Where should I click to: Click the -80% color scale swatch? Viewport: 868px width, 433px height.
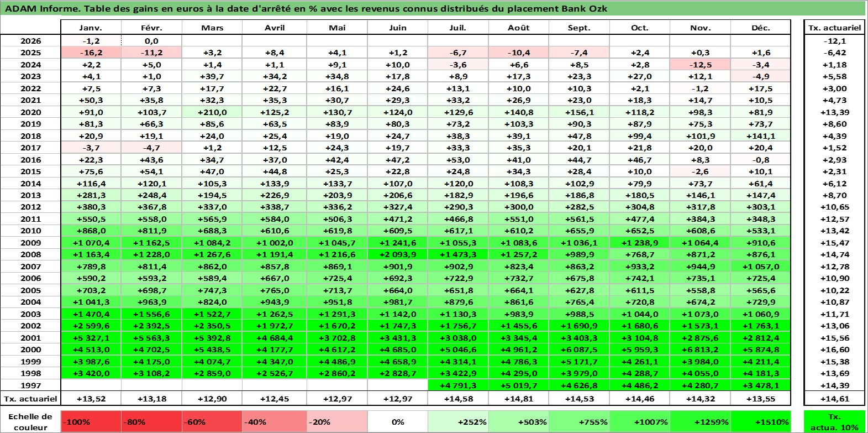[x=151, y=421]
